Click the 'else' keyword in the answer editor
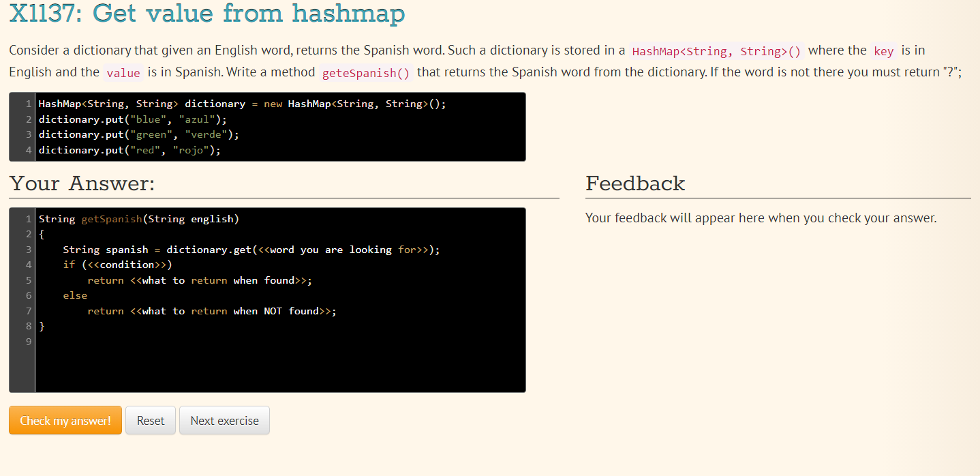 click(x=75, y=295)
